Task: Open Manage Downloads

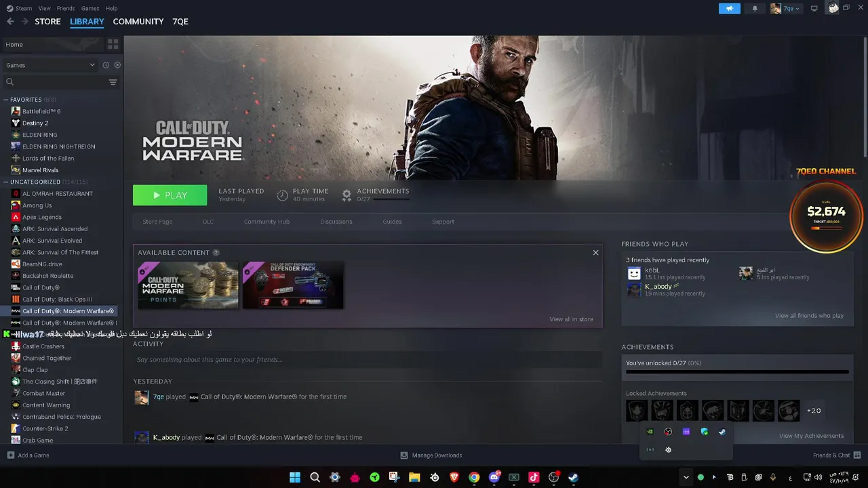Action: click(x=431, y=455)
